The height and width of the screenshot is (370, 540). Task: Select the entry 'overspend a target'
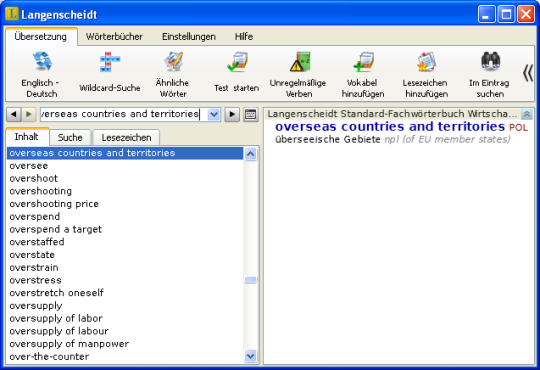click(125, 229)
